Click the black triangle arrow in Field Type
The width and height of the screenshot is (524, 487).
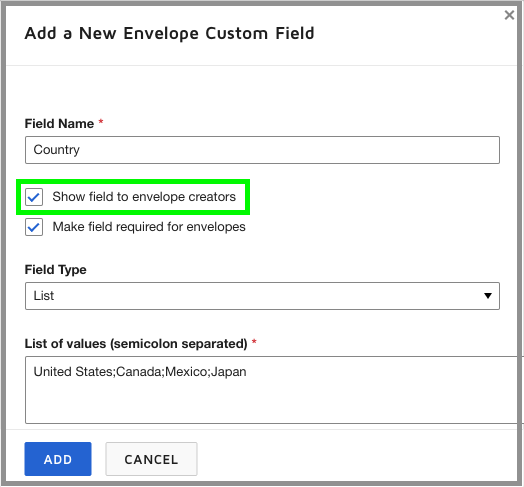pos(488,296)
